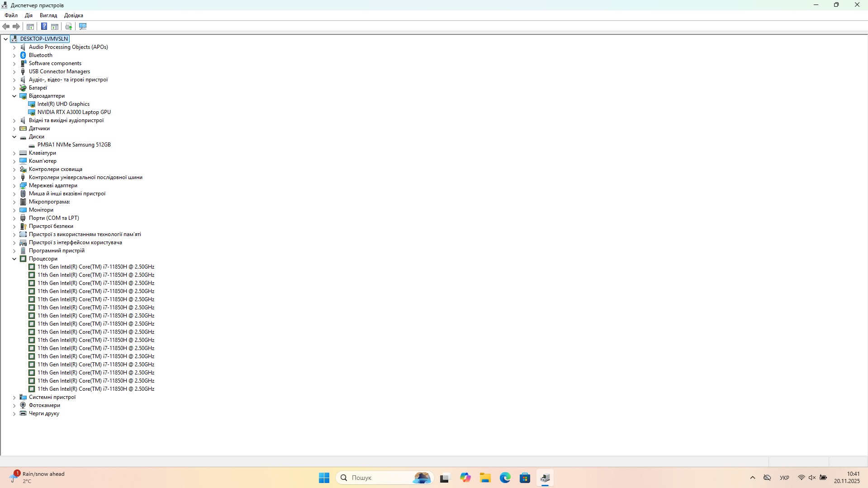Select the PM9A1 NVMe Samsung 512GB disk

[x=74, y=145]
